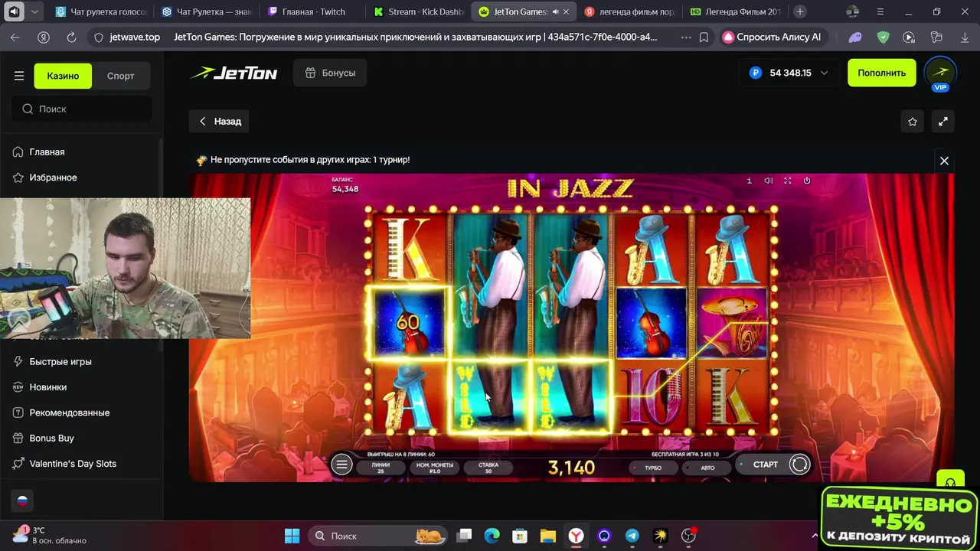The height and width of the screenshot is (551, 980).
Task: Open the СТАВКА 50 bet setting
Action: [x=488, y=468]
